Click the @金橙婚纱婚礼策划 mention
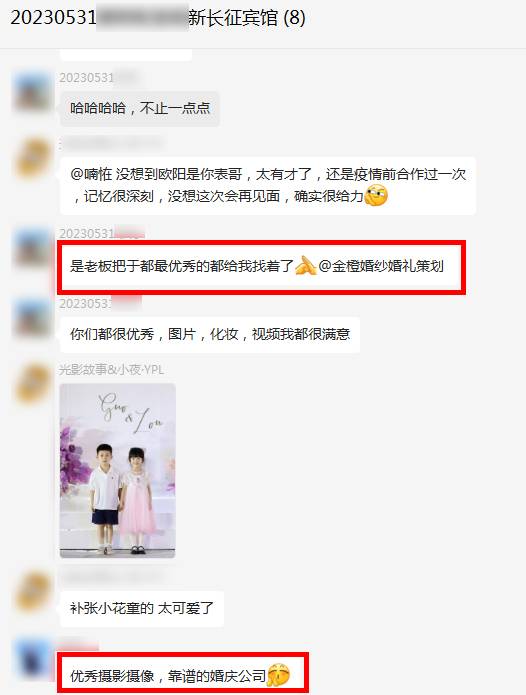Viewport: 526px width, 695px height. point(381,266)
